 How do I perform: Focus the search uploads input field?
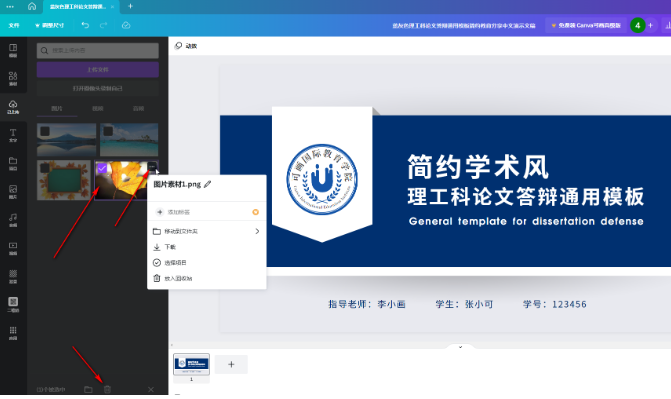pyautogui.click(x=98, y=51)
